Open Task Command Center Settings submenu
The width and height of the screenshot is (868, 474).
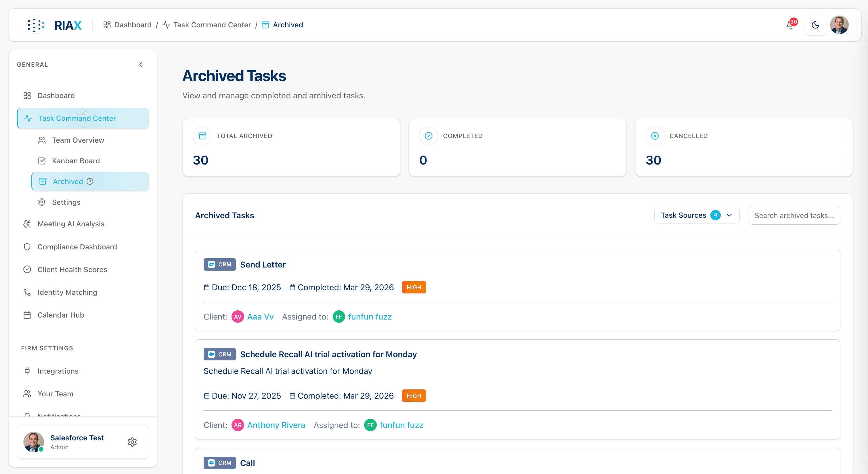coord(90,202)
